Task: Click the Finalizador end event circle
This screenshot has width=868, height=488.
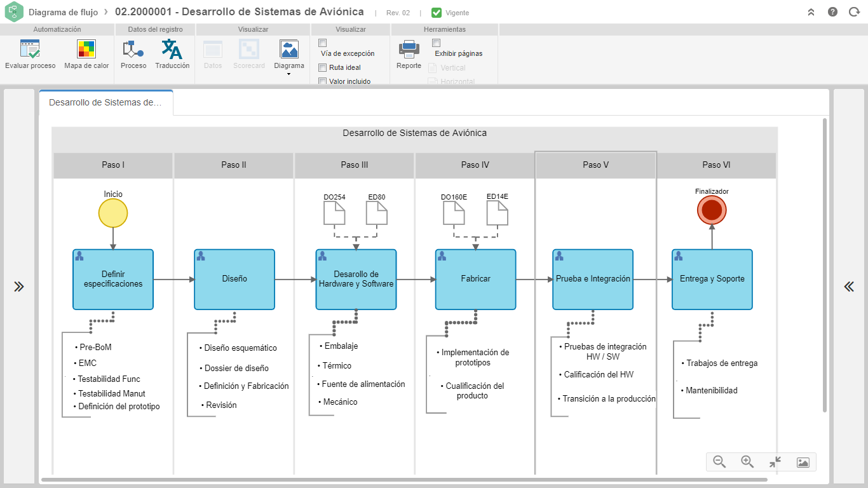Action: [712, 210]
